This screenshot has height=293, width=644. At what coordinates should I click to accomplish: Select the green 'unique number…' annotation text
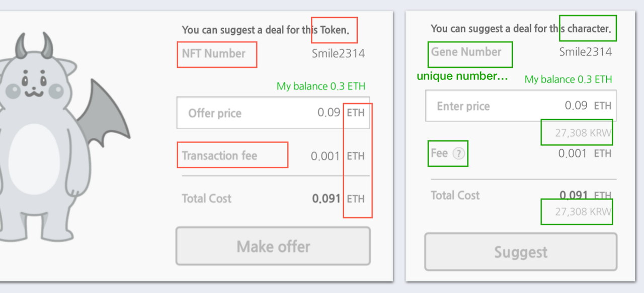pos(462,76)
